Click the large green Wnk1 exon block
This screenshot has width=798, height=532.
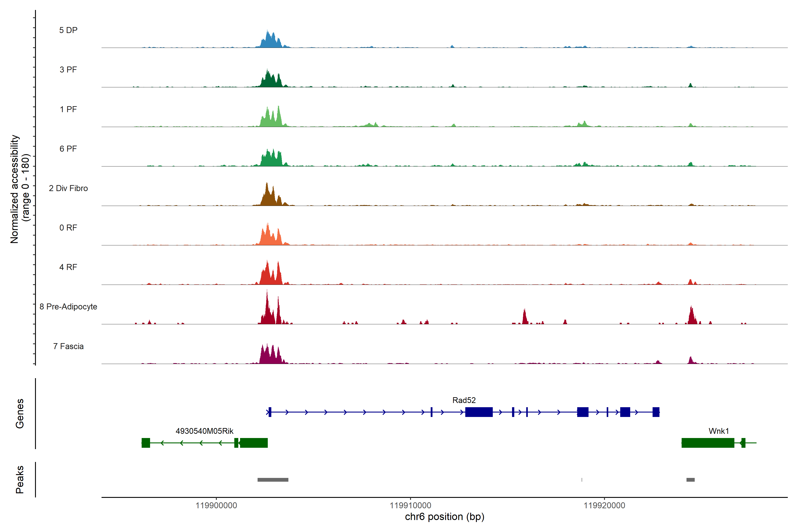click(x=708, y=443)
